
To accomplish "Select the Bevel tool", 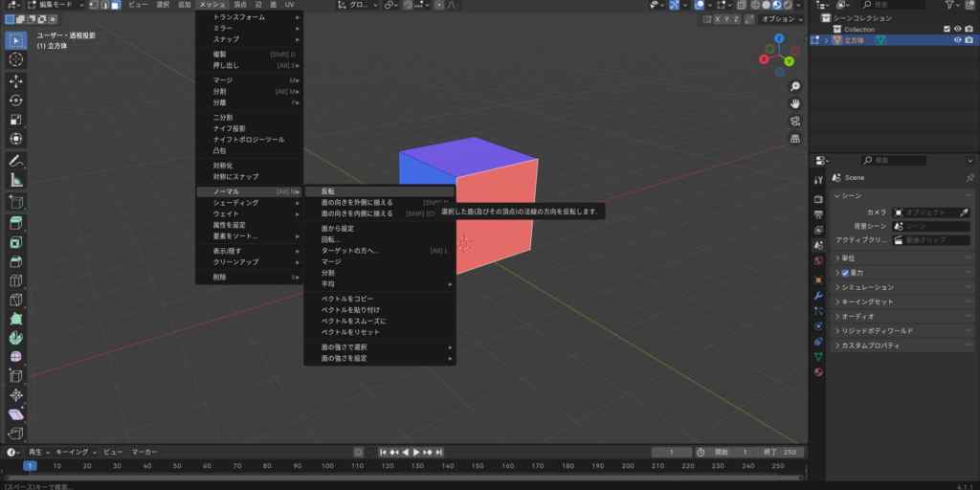I will click(x=16, y=262).
